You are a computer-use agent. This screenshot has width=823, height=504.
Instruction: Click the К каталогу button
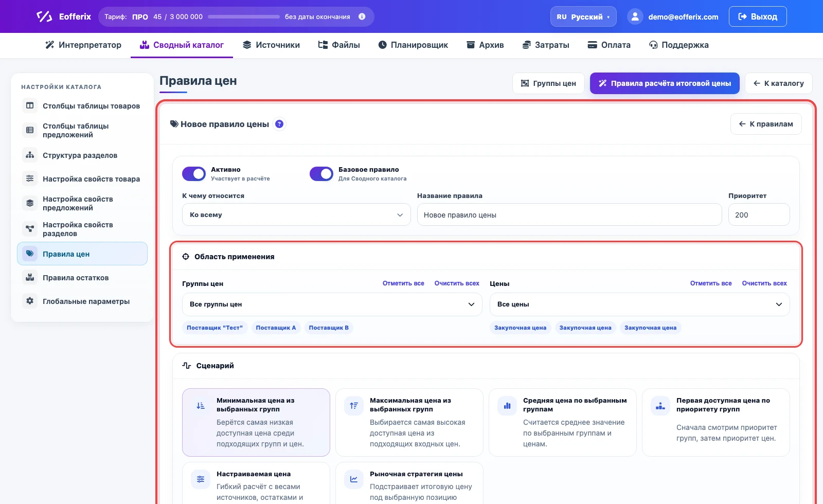(779, 83)
